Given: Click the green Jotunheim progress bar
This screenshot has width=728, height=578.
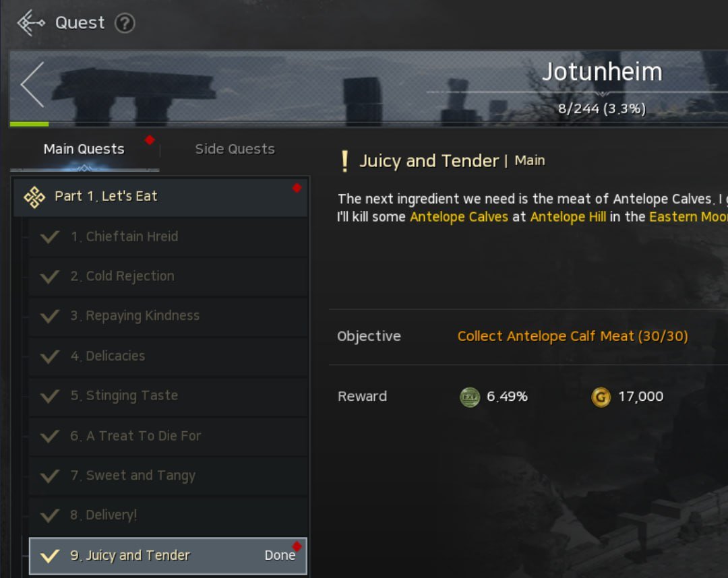Looking at the screenshot, I should point(29,124).
